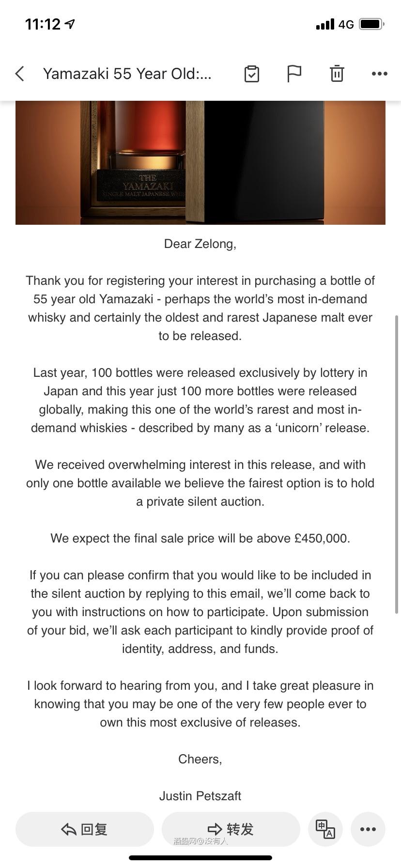401x868 pixels.
Task: Tap the translate icon in bottom bar
Action: tap(325, 829)
